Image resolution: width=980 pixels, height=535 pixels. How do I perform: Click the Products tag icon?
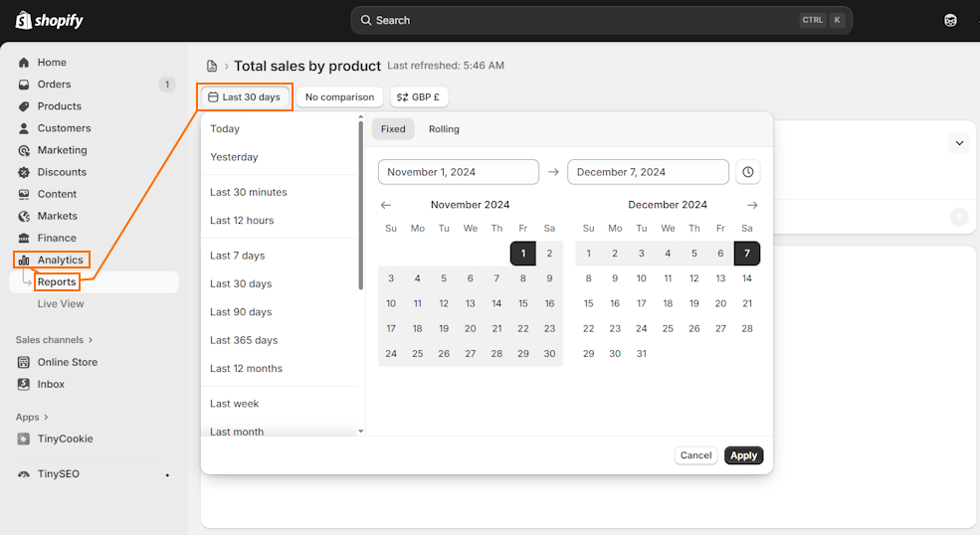pos(24,106)
